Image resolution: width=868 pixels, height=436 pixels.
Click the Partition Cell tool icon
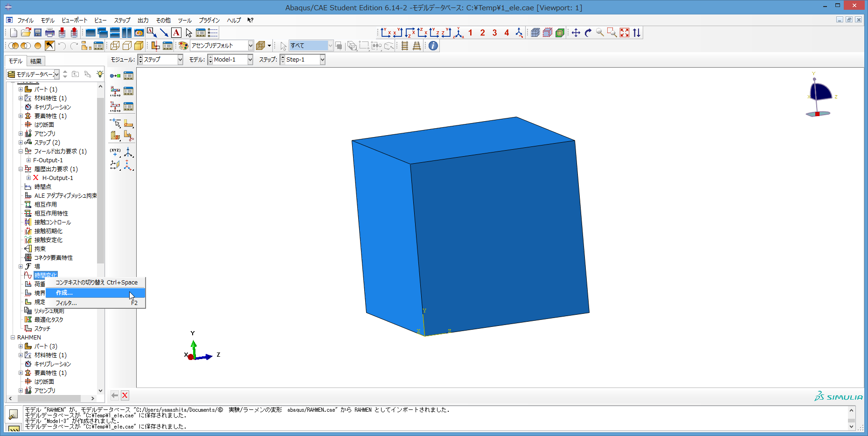[115, 136]
